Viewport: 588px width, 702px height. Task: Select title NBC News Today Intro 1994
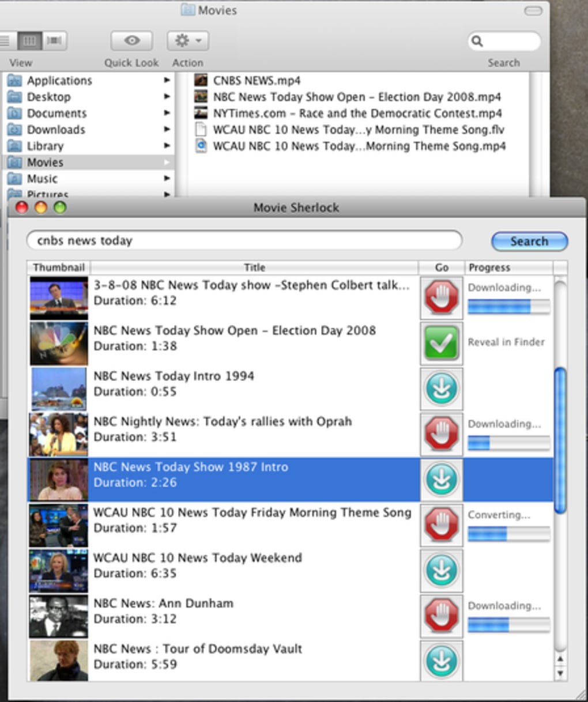coord(174,376)
